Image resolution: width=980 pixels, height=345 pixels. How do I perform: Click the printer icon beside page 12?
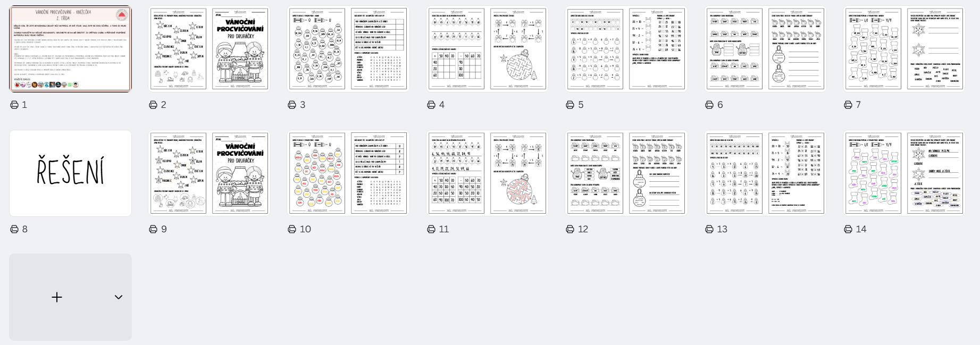coord(570,229)
